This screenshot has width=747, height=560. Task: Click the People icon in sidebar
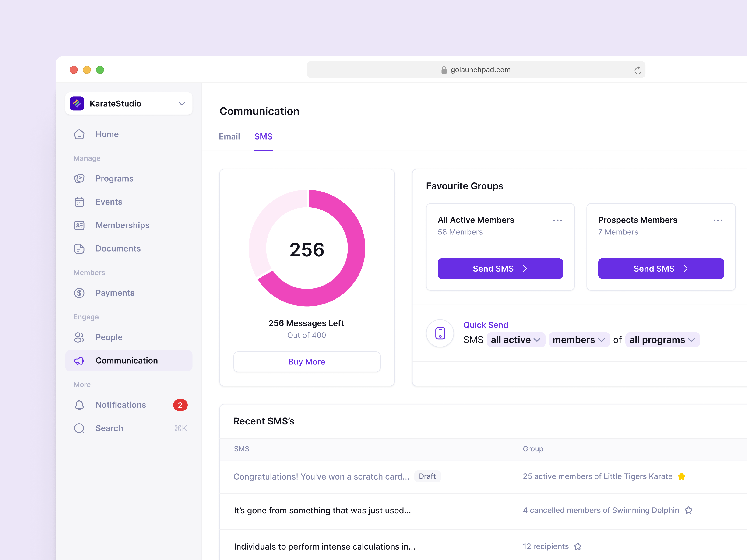click(79, 337)
